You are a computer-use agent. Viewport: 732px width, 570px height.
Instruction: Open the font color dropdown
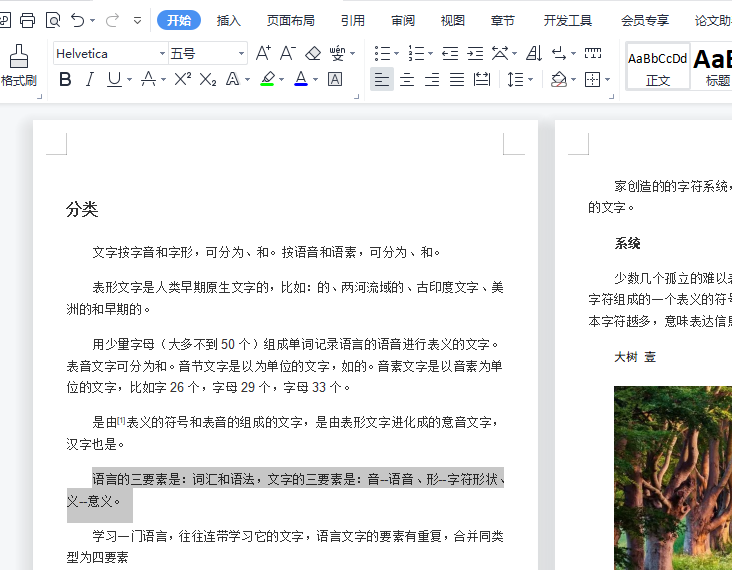[316, 80]
